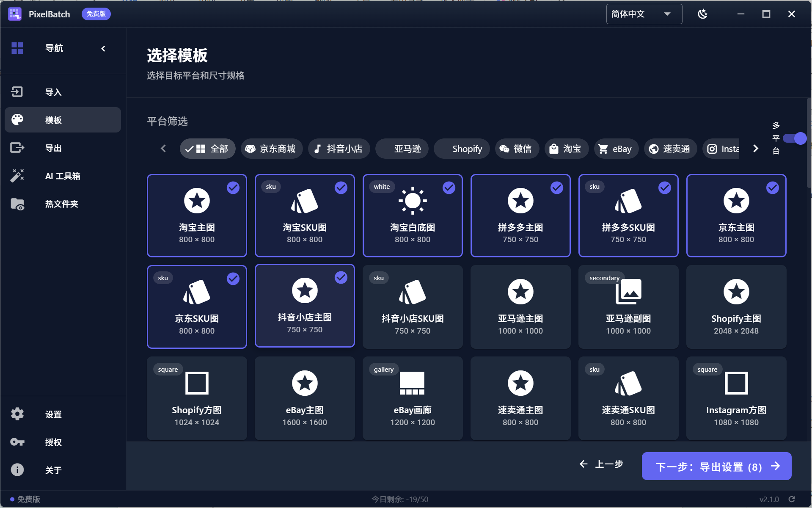Click the settings gear icon
The width and height of the screenshot is (812, 508).
tap(17, 414)
